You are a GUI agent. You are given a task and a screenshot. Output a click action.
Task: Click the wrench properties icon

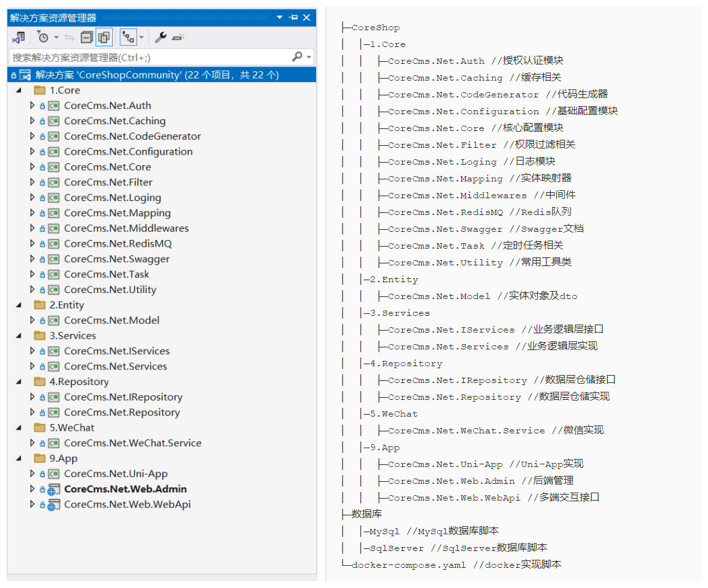(x=161, y=38)
